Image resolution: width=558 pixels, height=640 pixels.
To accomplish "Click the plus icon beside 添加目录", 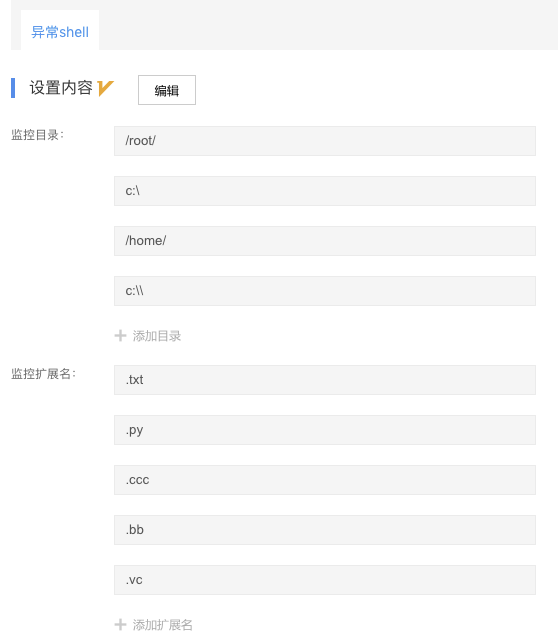I will (120, 336).
